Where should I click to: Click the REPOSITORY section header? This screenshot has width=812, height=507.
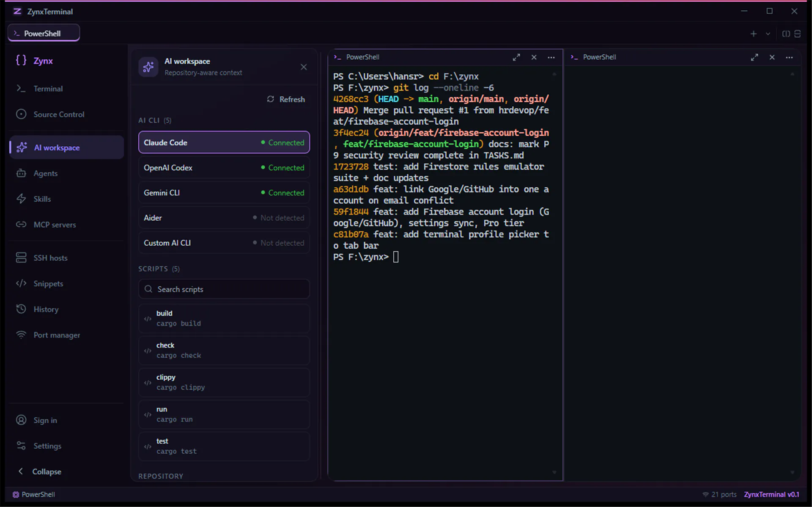click(161, 476)
